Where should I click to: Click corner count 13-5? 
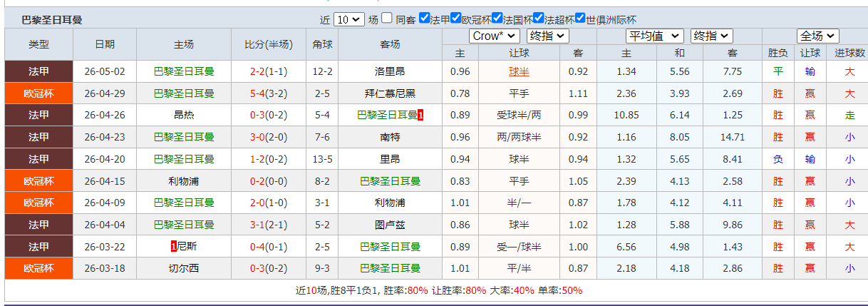pos(322,159)
